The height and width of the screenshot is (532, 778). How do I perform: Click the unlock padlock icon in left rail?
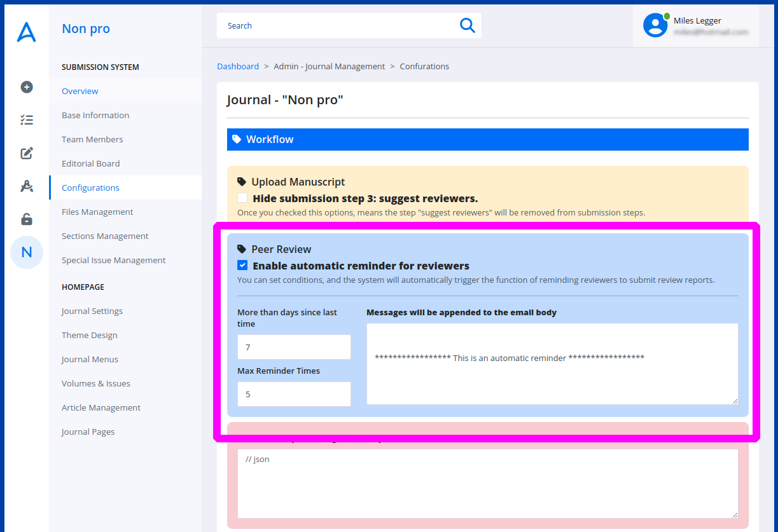(x=27, y=219)
